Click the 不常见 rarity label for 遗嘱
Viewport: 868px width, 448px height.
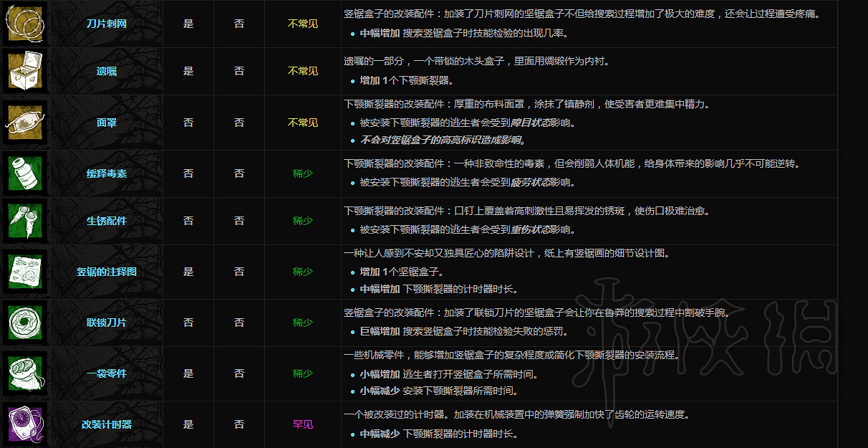tap(302, 71)
